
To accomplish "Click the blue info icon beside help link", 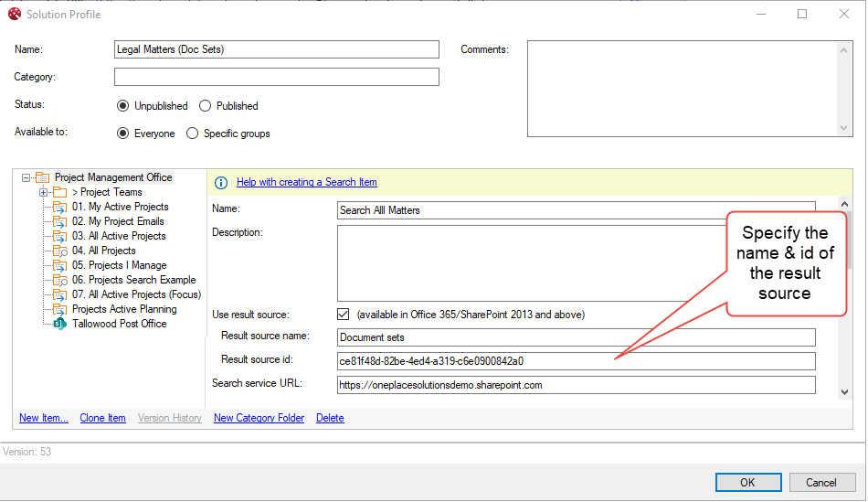I will click(220, 183).
